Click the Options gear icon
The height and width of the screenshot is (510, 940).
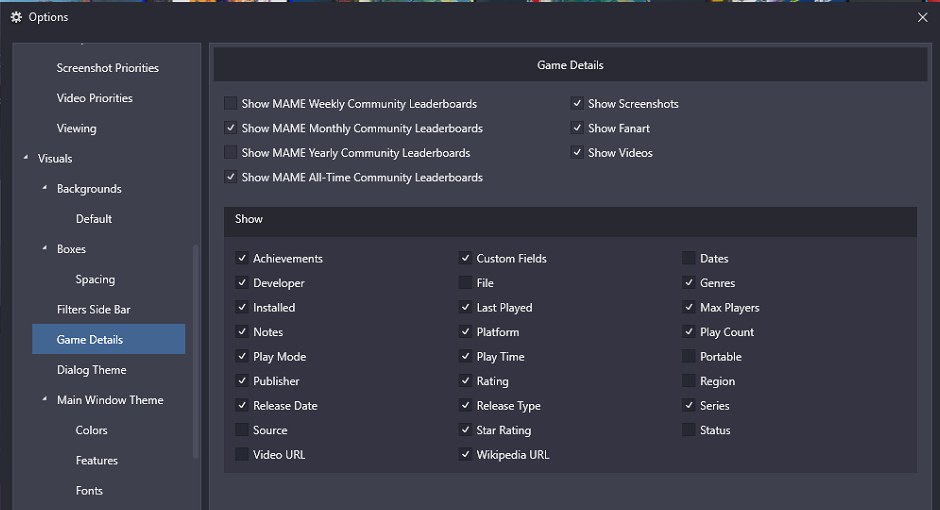click(x=16, y=17)
